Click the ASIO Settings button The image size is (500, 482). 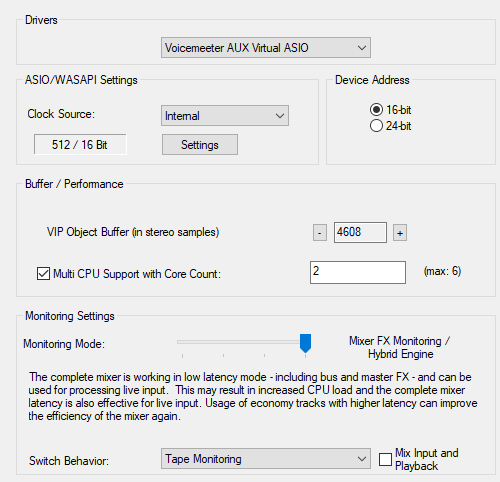[x=200, y=145]
